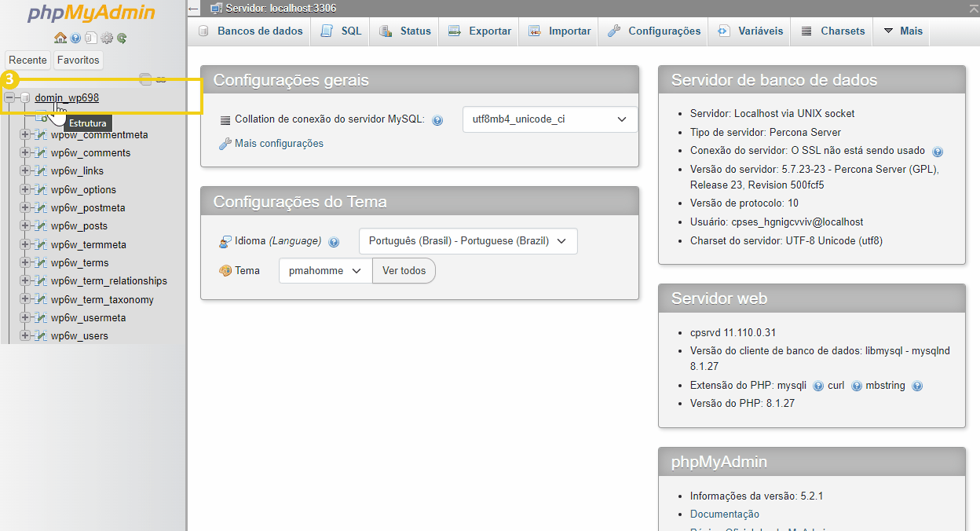This screenshot has height=531, width=980.
Task: Click help icon next to SSL connection text
Action: [938, 152]
